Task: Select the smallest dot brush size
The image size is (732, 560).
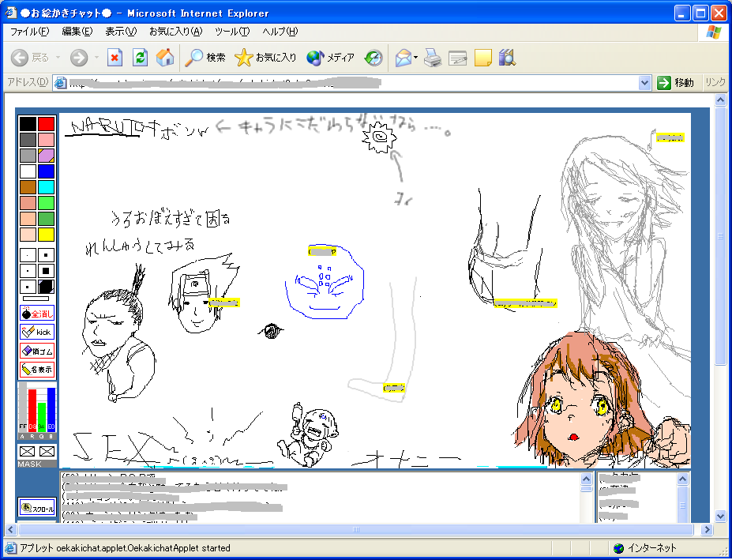Action: pyautogui.click(x=28, y=255)
